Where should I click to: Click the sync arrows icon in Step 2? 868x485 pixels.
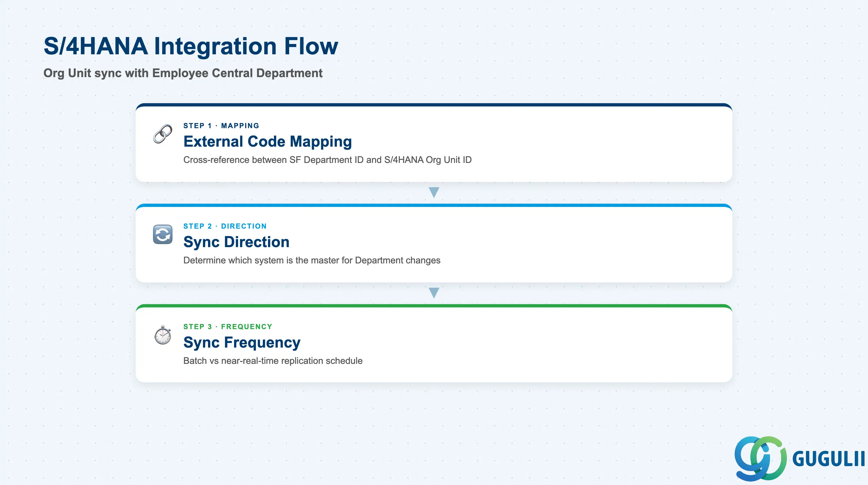coord(163,234)
